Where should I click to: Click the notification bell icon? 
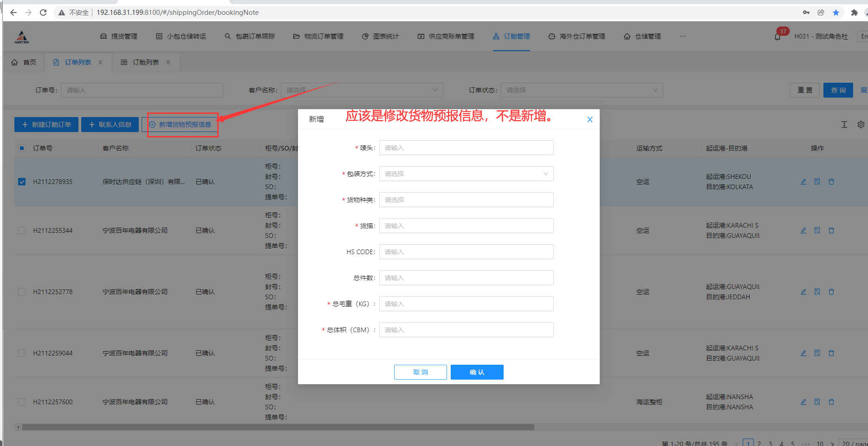777,37
